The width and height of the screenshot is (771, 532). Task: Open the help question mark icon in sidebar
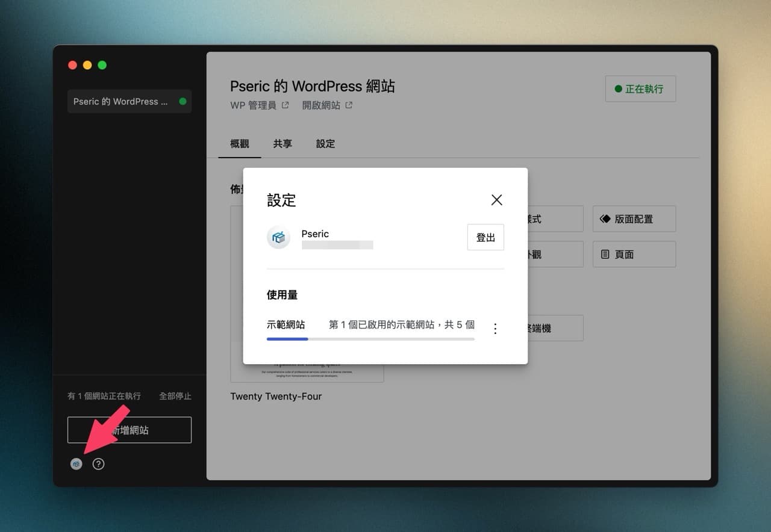[98, 464]
